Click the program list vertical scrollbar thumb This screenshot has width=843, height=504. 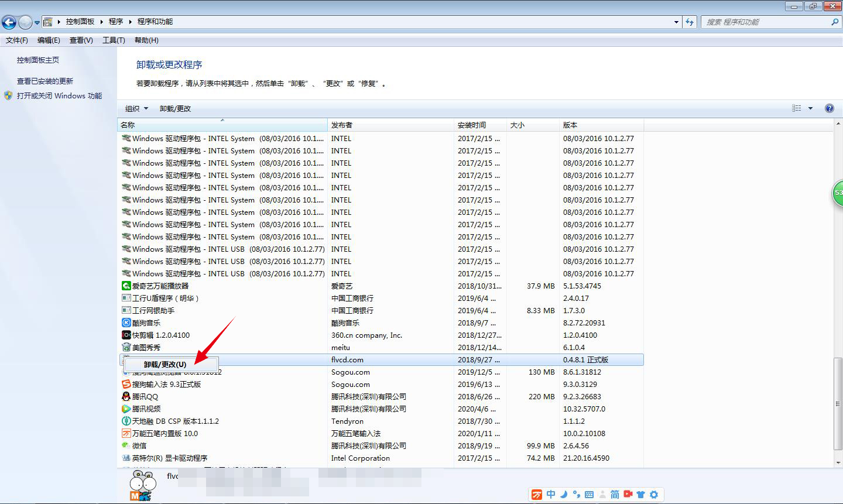[x=838, y=403]
